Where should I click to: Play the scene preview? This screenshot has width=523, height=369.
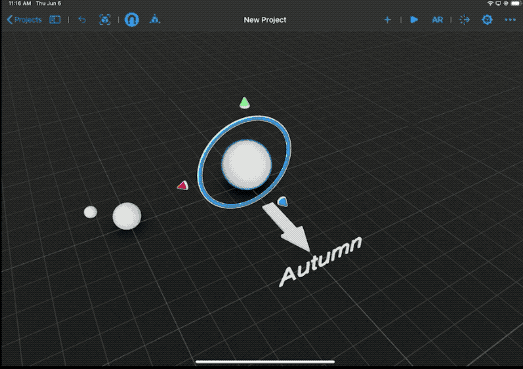pyautogui.click(x=414, y=20)
